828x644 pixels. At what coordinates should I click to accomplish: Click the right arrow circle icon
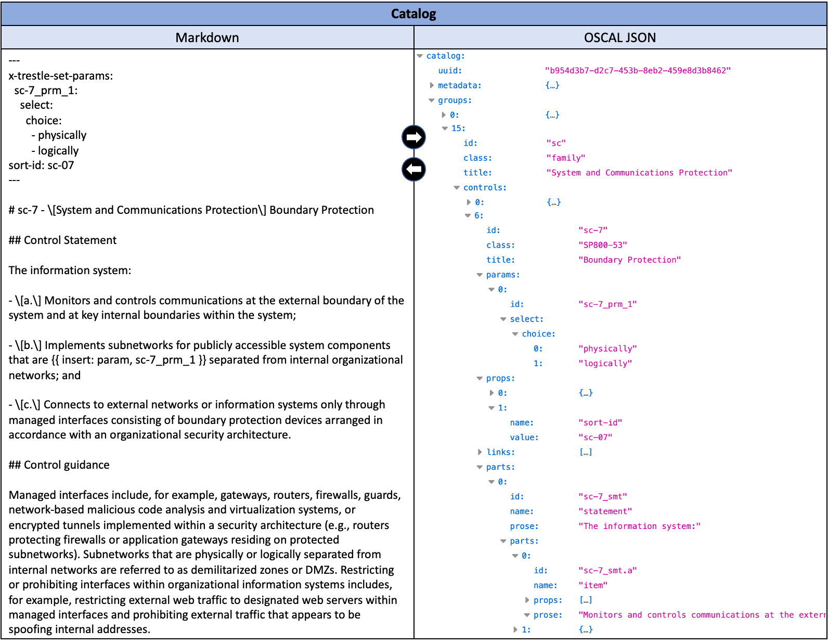[413, 137]
